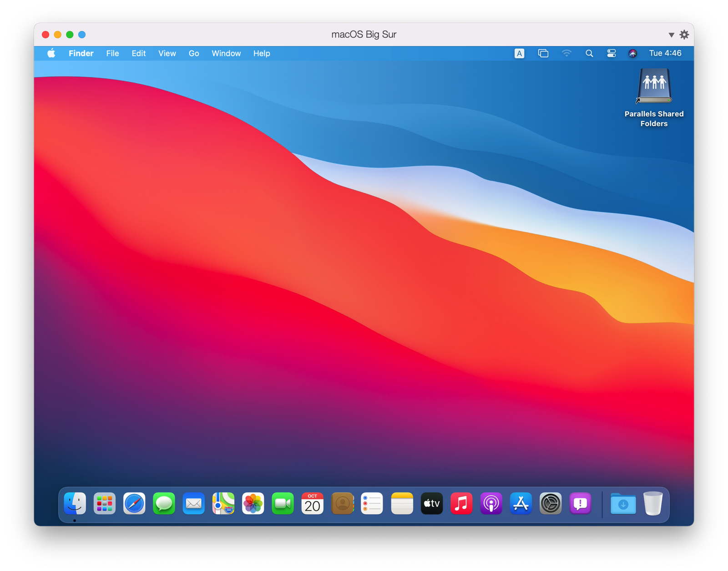The image size is (728, 571).
Task: Open the App Store
Action: 520,504
